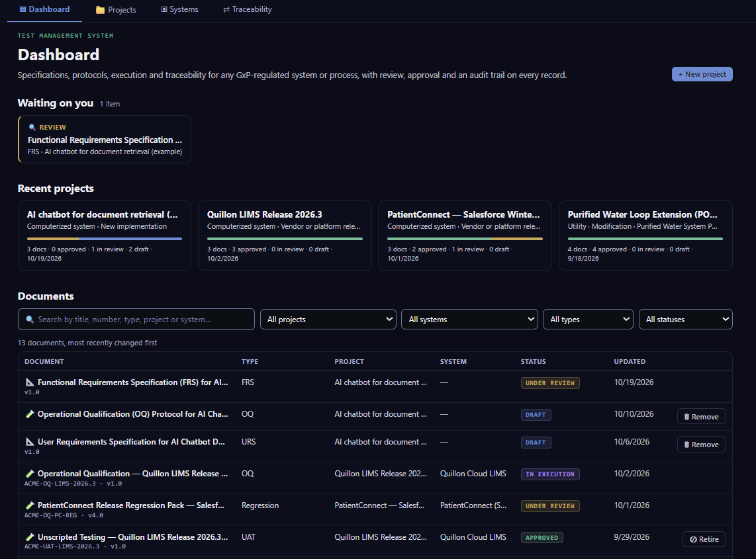
Task: Switch to the Projects tab
Action: (116, 10)
